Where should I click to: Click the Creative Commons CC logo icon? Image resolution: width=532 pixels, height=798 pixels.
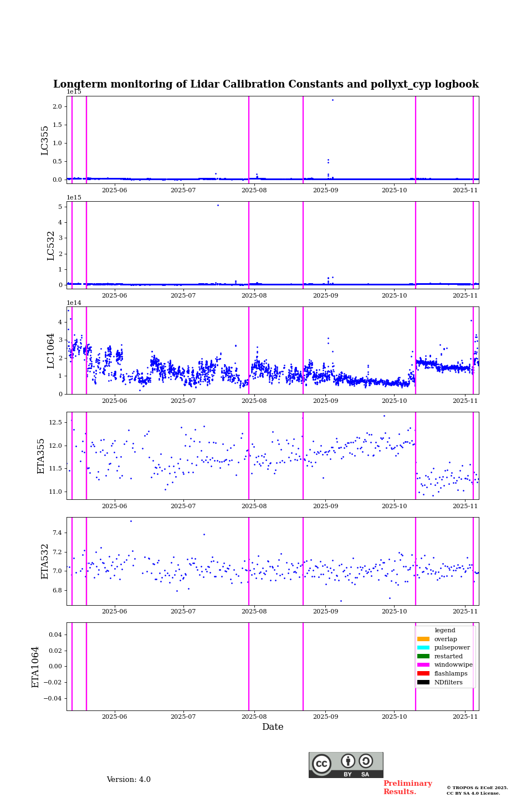pyautogui.click(x=321, y=764)
